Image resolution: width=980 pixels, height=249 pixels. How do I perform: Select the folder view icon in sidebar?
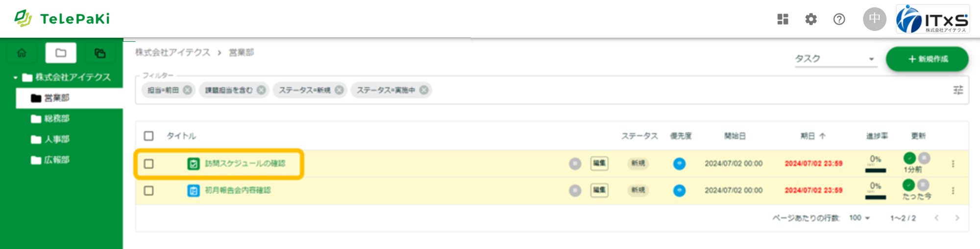tap(61, 53)
